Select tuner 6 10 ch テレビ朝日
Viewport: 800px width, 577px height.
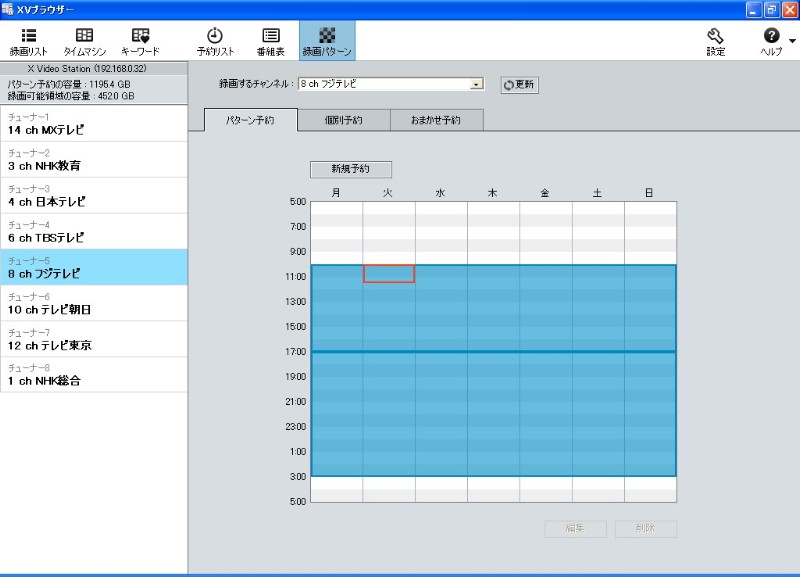94,304
